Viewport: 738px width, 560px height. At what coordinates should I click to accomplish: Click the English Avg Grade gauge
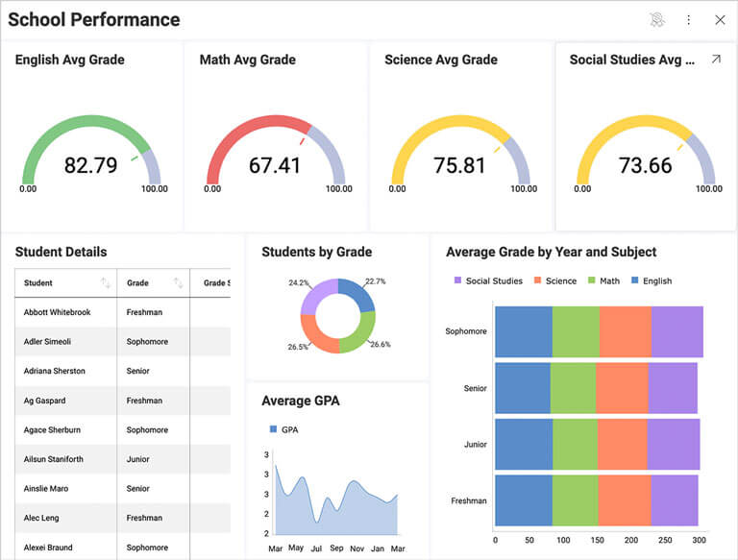coord(90,154)
